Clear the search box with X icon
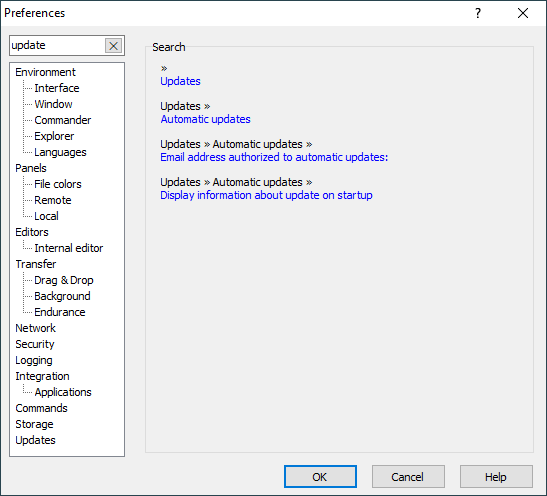The image size is (547, 496). pos(113,46)
